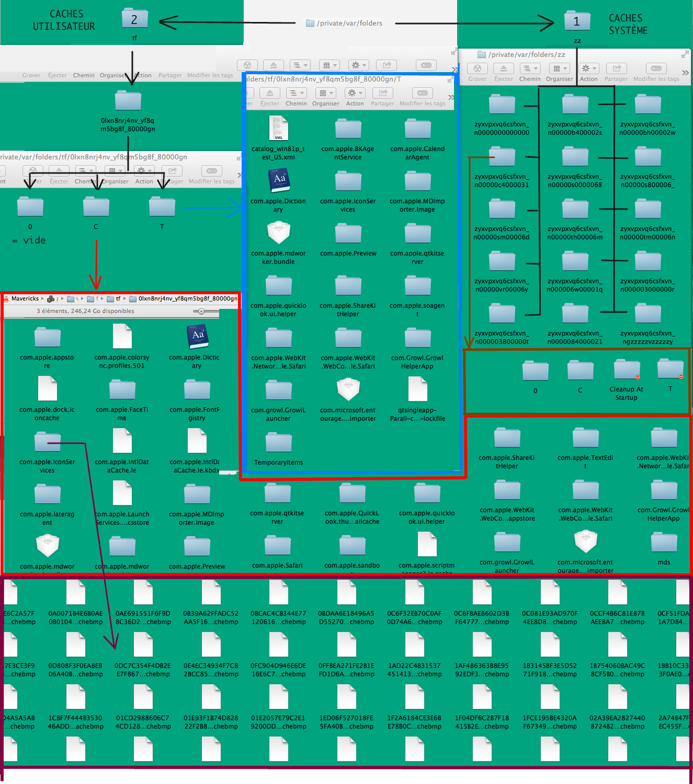Open the 0lxn8nrj4nv_yf8qm5bg8f_80000gn folder icon

pos(128,100)
